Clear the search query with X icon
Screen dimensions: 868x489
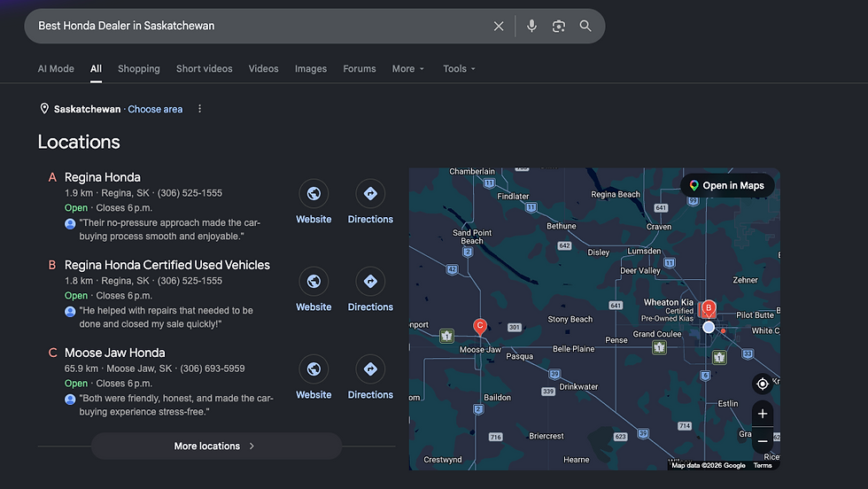pos(498,26)
